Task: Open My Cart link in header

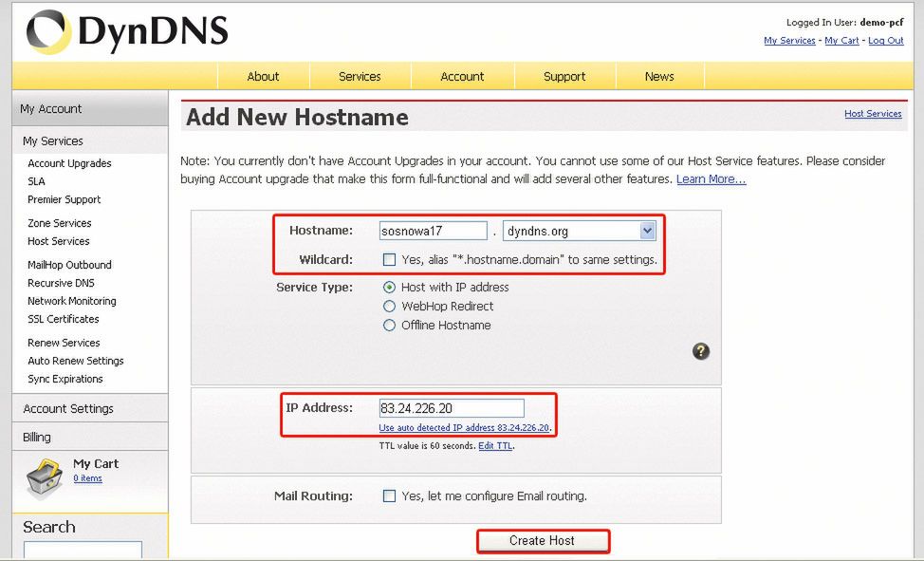Action: pyautogui.click(x=841, y=41)
